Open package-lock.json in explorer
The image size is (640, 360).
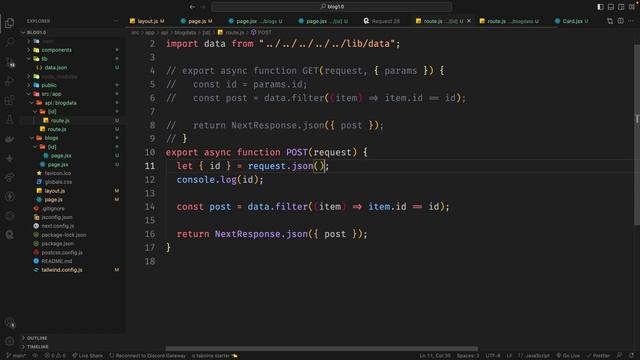(x=73, y=235)
